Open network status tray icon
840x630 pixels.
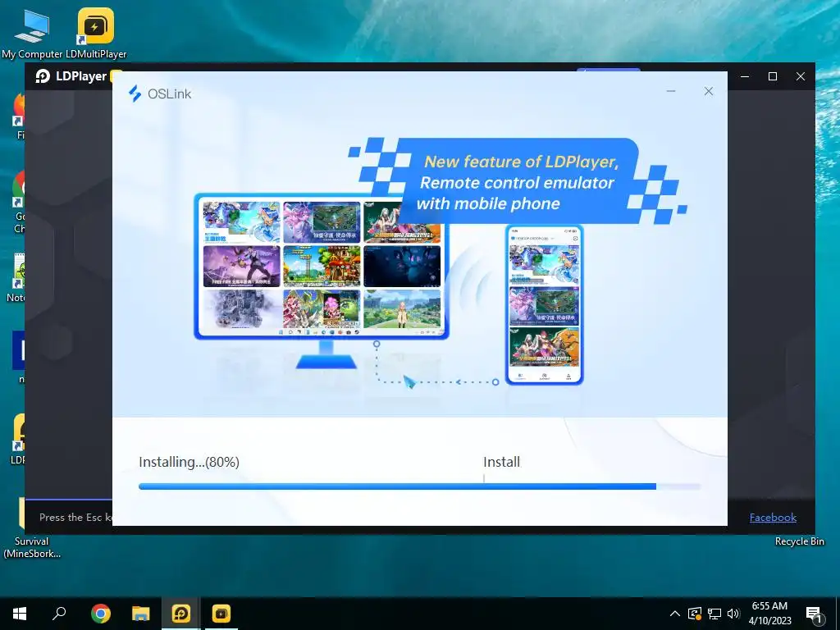click(x=714, y=614)
